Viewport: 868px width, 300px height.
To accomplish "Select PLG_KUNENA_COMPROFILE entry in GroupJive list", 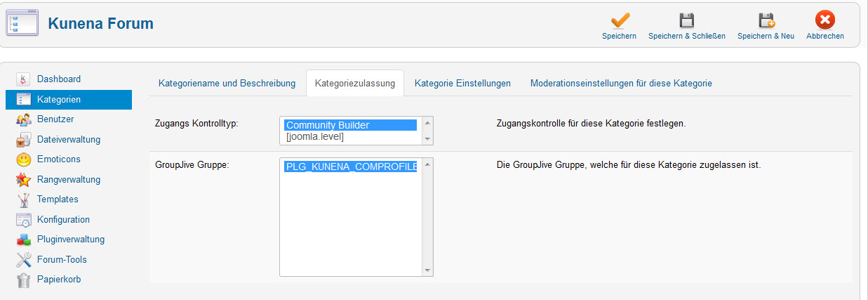I will [351, 167].
